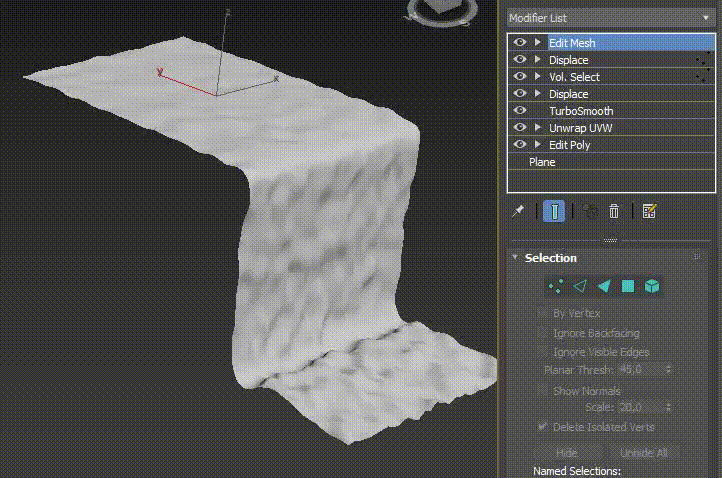Select the Plane base object in stack
This screenshot has width=722, height=478.
(x=542, y=162)
